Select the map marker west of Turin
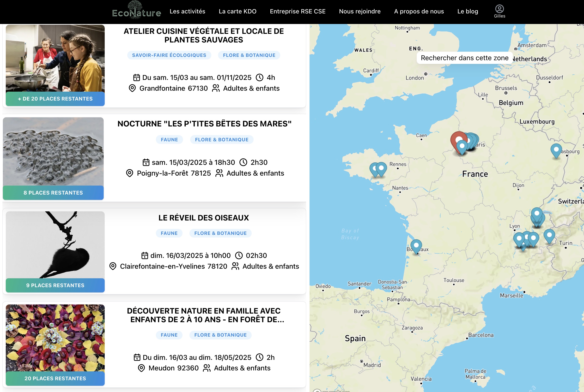584x392 pixels. (549, 236)
